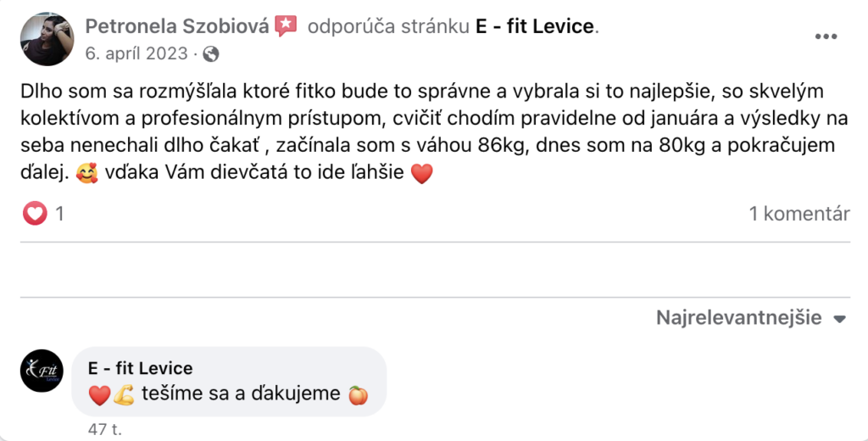Click the 47 t. comment timestamp
The width and height of the screenshot is (868, 441).
coord(105,429)
